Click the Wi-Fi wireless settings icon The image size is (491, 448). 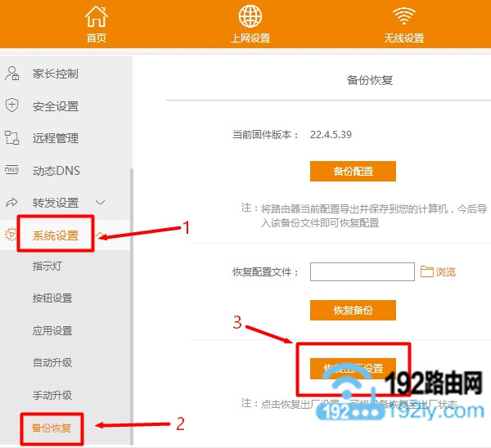click(403, 16)
